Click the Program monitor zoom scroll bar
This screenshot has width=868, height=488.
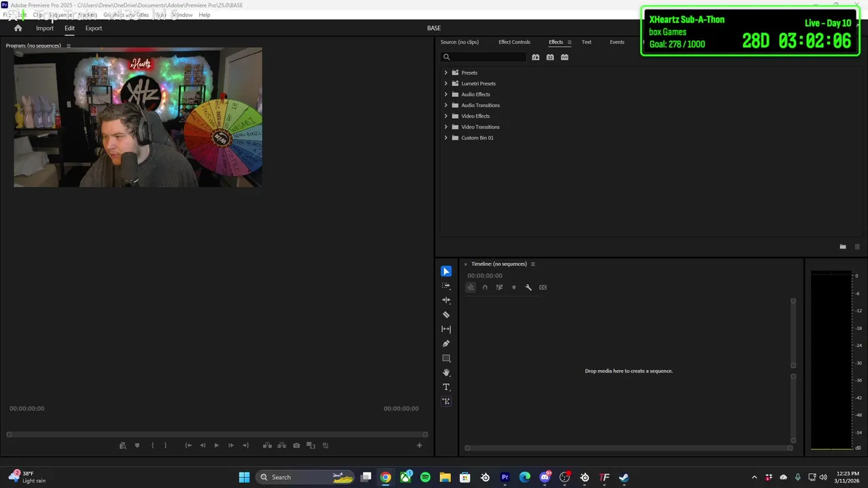point(217,434)
